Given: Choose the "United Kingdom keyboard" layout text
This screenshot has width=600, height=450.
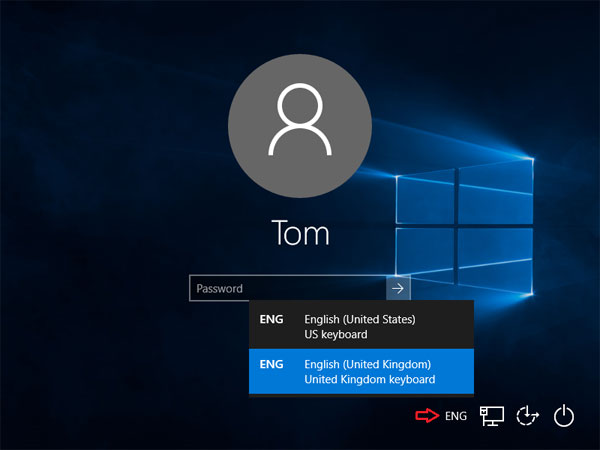Looking at the screenshot, I should 369,380.
